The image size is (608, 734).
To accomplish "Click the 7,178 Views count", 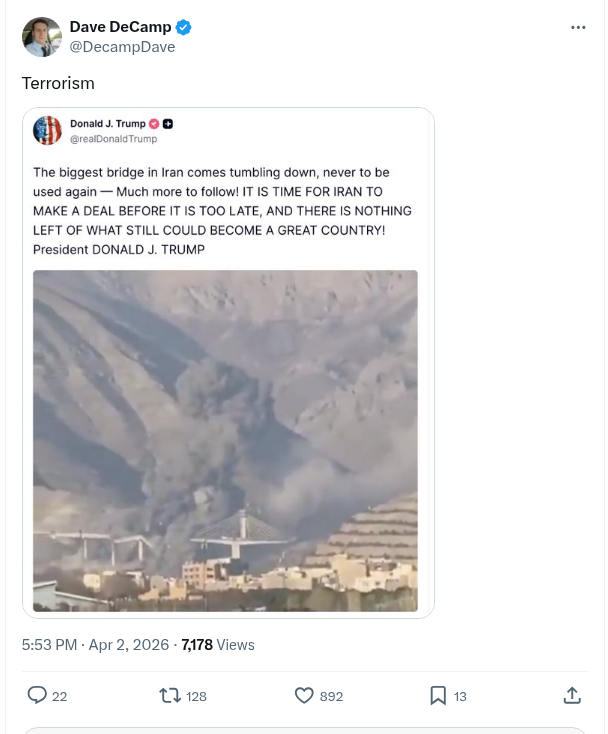I will [218, 645].
